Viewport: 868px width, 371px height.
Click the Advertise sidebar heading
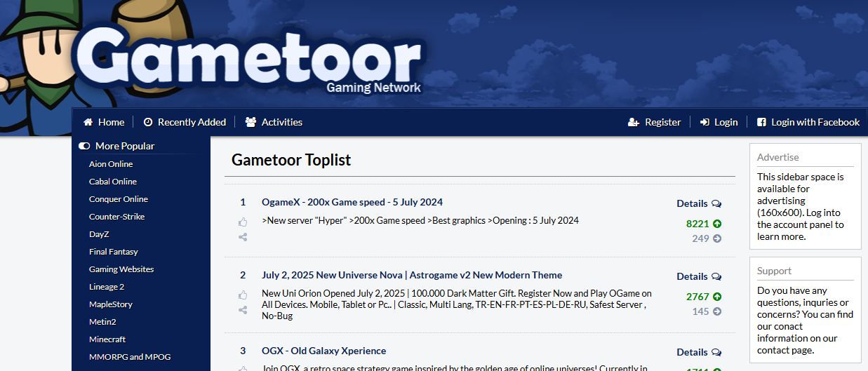click(778, 157)
